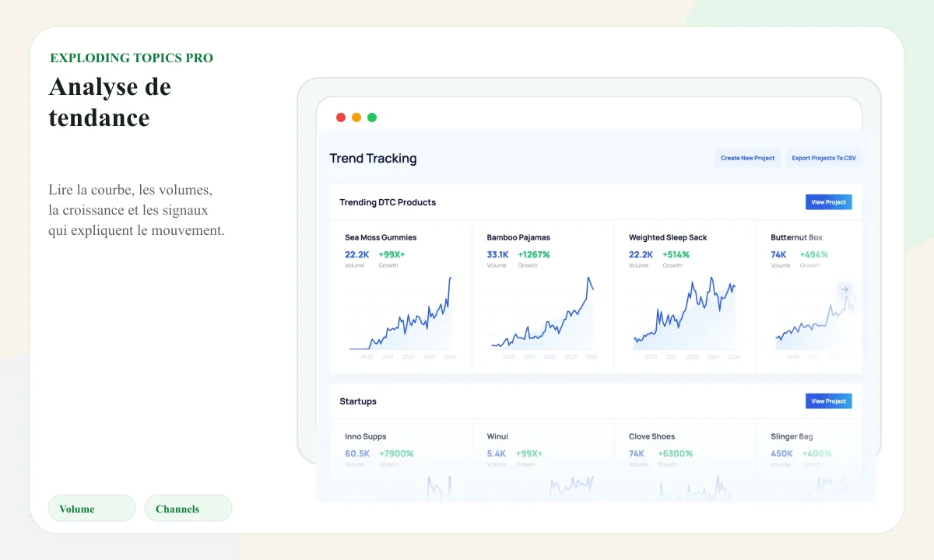Open View Project for Startups section
934x560 pixels.
tap(828, 401)
